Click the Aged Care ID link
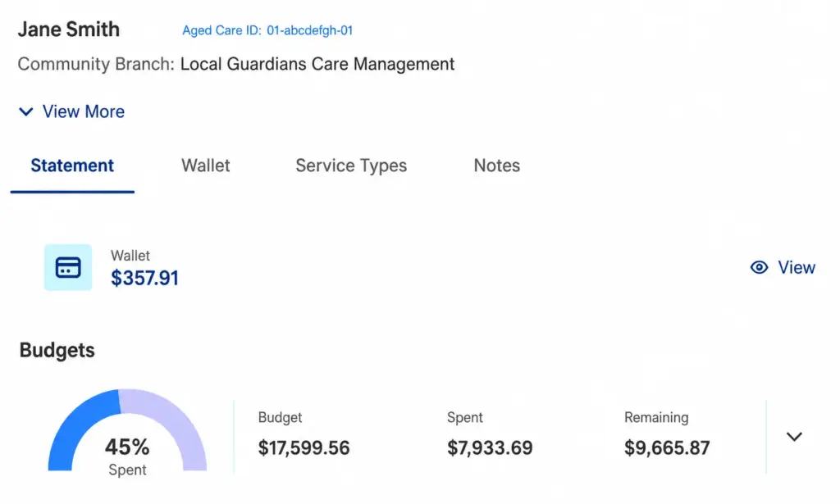The image size is (840, 504). point(268,30)
